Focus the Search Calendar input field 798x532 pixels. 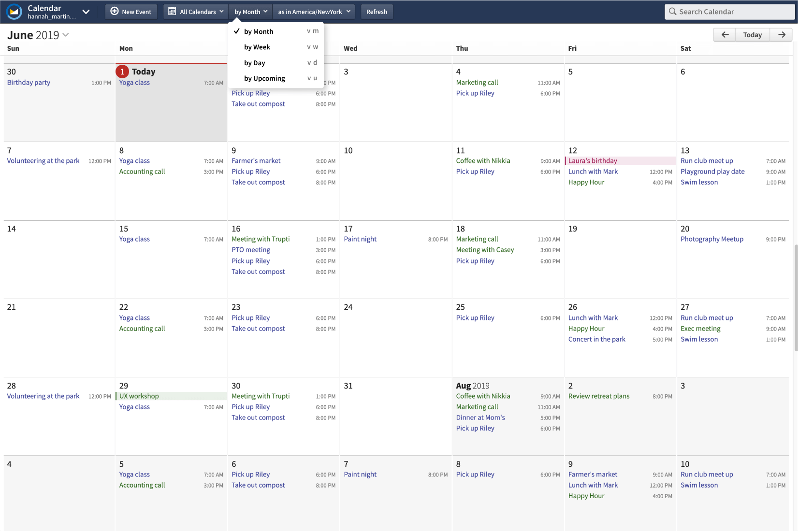pyautogui.click(x=729, y=12)
